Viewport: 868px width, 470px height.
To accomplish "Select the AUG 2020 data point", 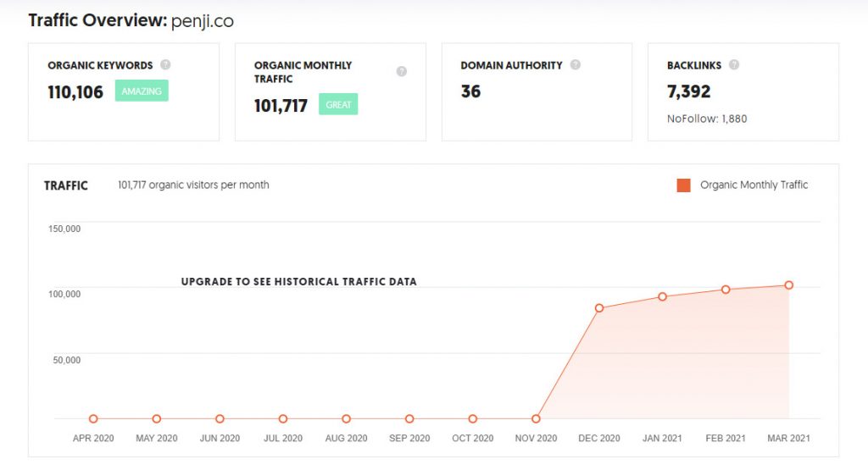I will [346, 419].
